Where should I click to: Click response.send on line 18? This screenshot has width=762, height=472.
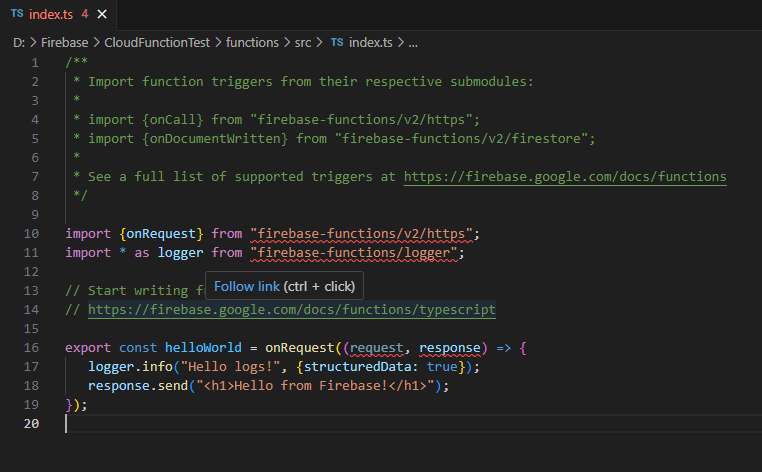[x=138, y=385]
